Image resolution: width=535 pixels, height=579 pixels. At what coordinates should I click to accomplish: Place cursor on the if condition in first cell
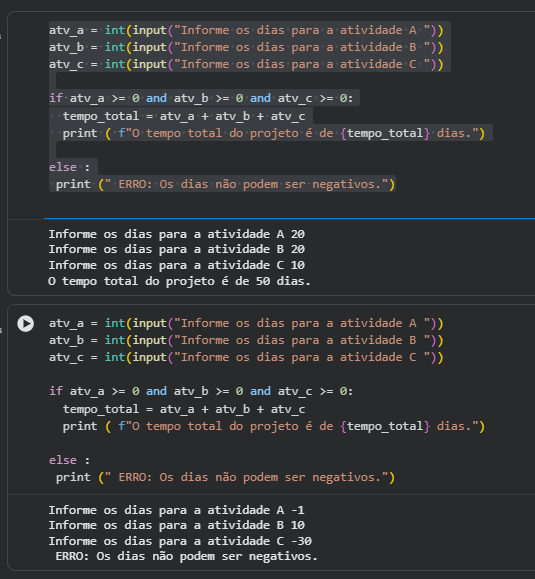[201, 98]
